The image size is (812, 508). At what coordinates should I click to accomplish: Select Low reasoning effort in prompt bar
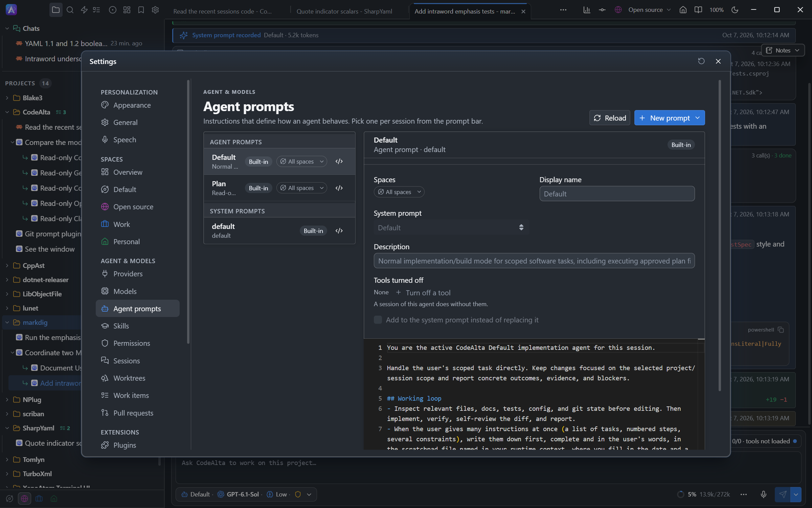click(277, 494)
